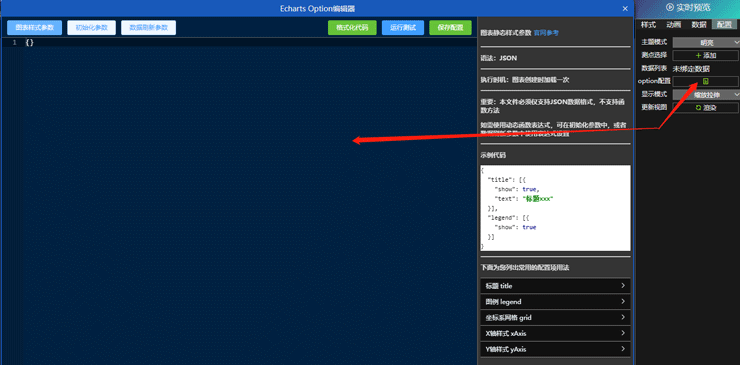Click the 示例代码 heading

click(493, 155)
